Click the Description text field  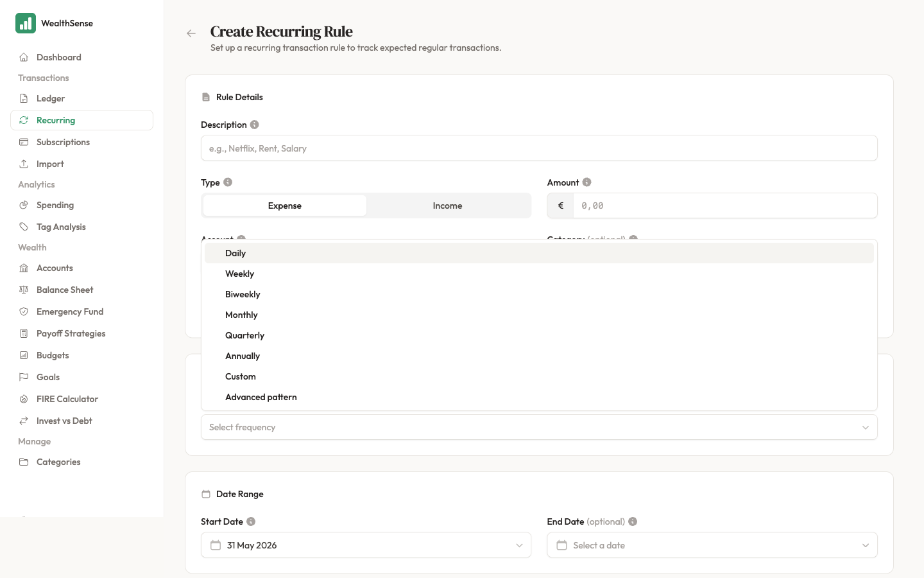tap(539, 148)
